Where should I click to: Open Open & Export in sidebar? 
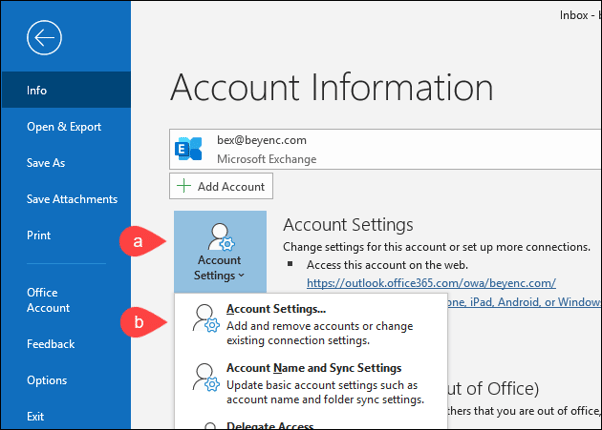(x=64, y=127)
